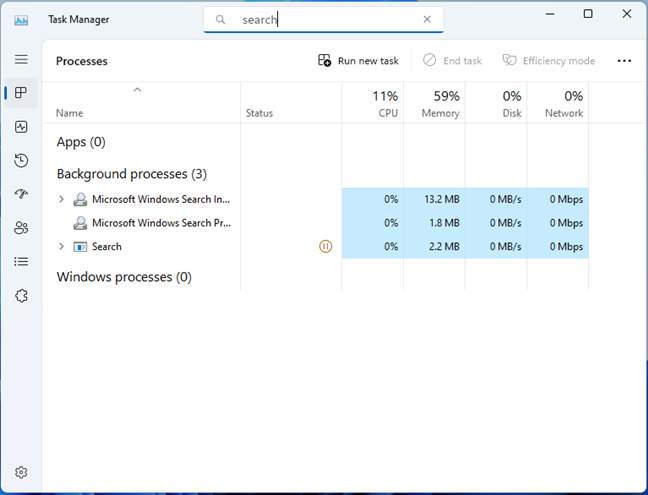Click the Search process app icon
The height and width of the screenshot is (495, 648).
(x=80, y=247)
